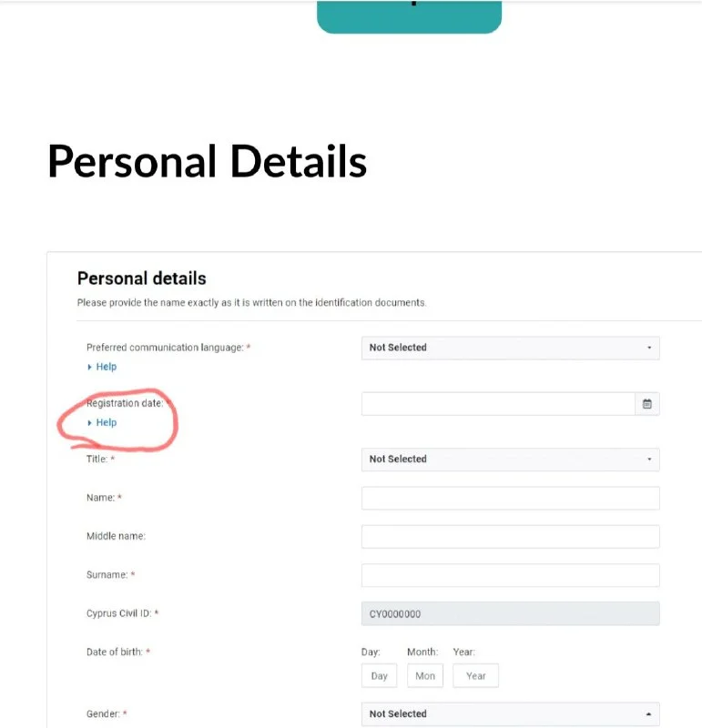
Task: Focus the Name input field
Action: (510, 499)
